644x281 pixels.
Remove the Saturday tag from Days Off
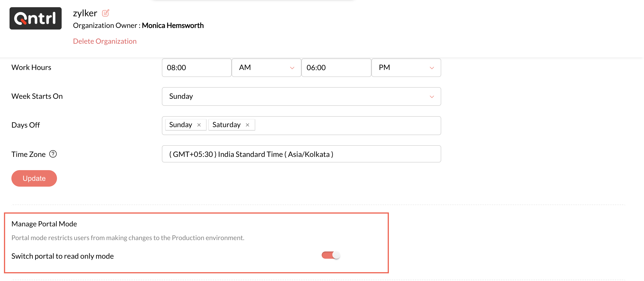(x=247, y=125)
